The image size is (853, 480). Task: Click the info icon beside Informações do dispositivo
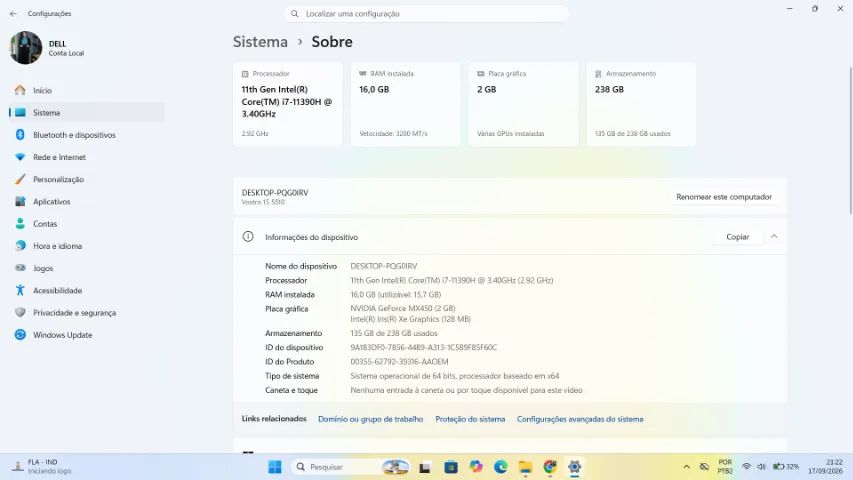pos(248,237)
